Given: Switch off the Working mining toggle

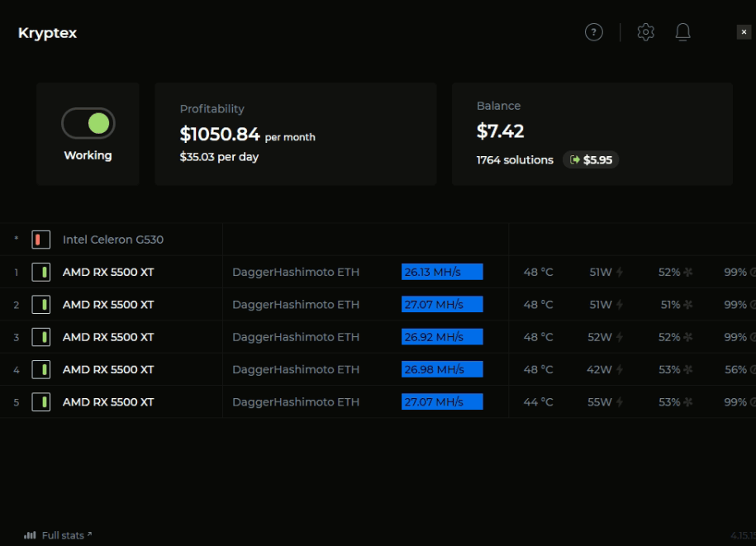Looking at the screenshot, I should pos(88,123).
